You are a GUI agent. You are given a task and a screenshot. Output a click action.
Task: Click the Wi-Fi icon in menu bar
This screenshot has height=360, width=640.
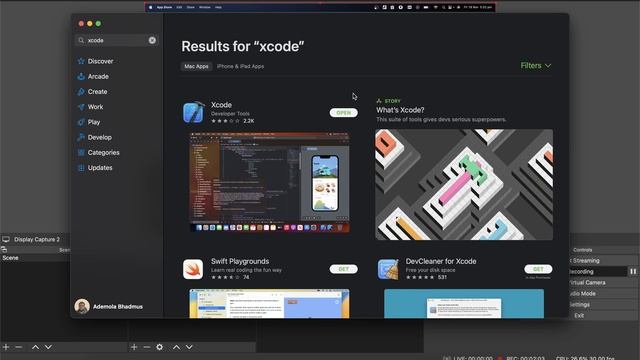[x=435, y=7]
